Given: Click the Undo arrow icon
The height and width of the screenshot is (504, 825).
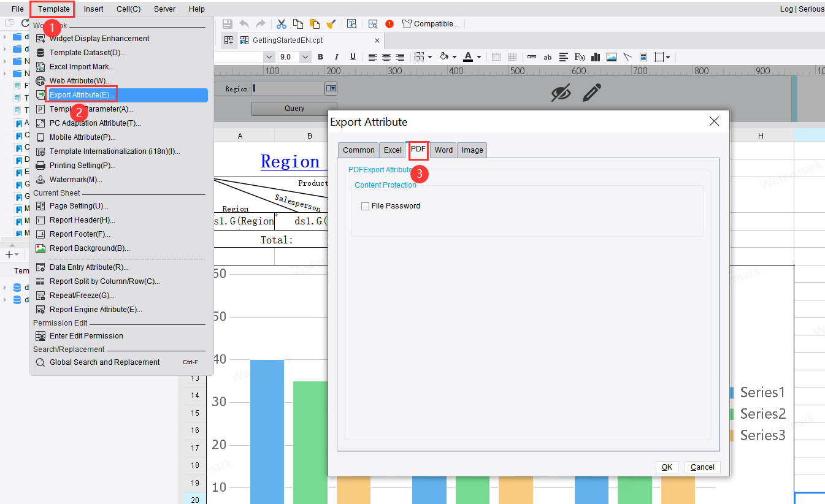Looking at the screenshot, I should tap(244, 24).
